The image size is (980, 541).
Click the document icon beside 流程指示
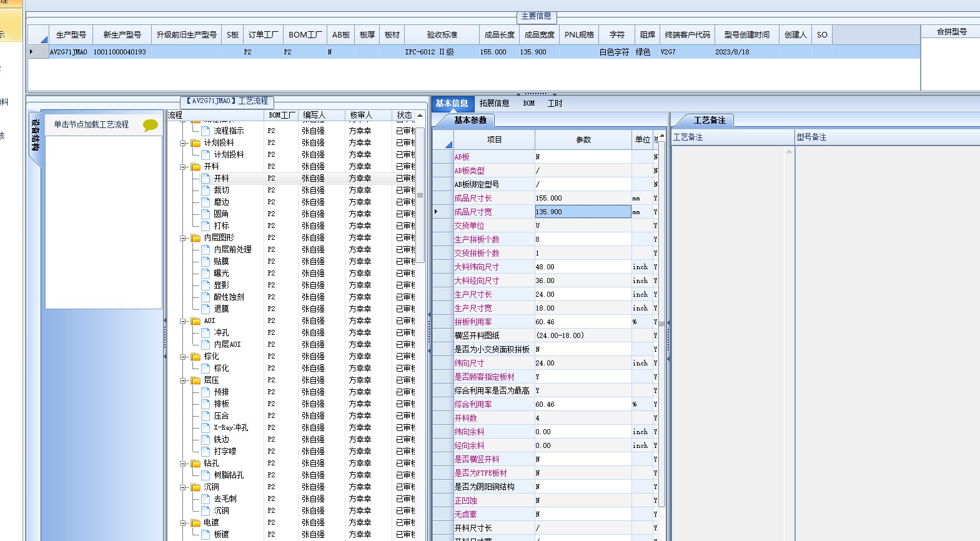click(205, 131)
